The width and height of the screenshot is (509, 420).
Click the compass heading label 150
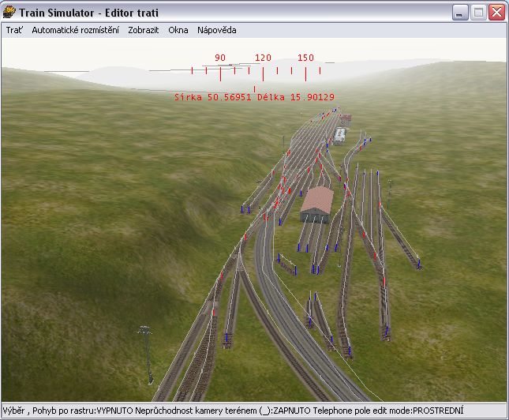(x=305, y=58)
